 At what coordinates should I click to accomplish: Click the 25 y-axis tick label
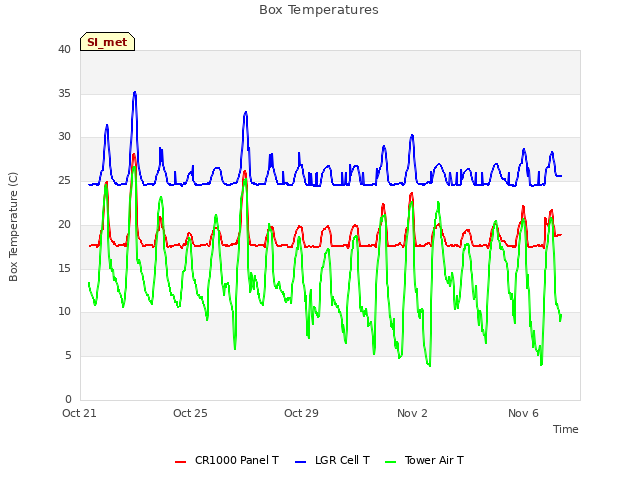pyautogui.click(x=64, y=180)
